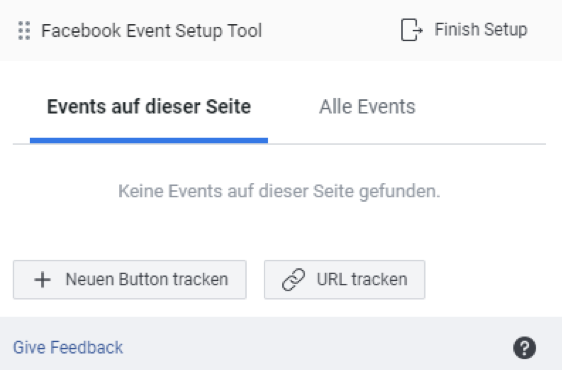Select the Finish Setup label text
Screen dimensions: 562x370
[x=481, y=29]
